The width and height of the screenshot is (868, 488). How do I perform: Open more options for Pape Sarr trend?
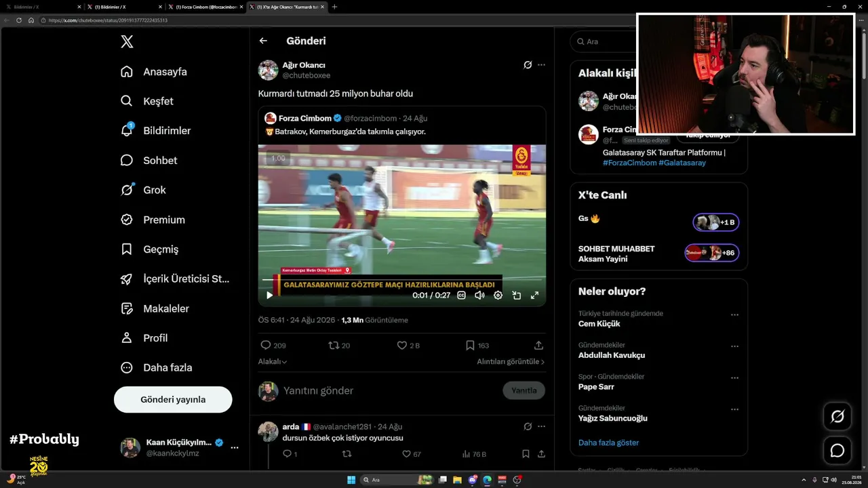tap(734, 378)
